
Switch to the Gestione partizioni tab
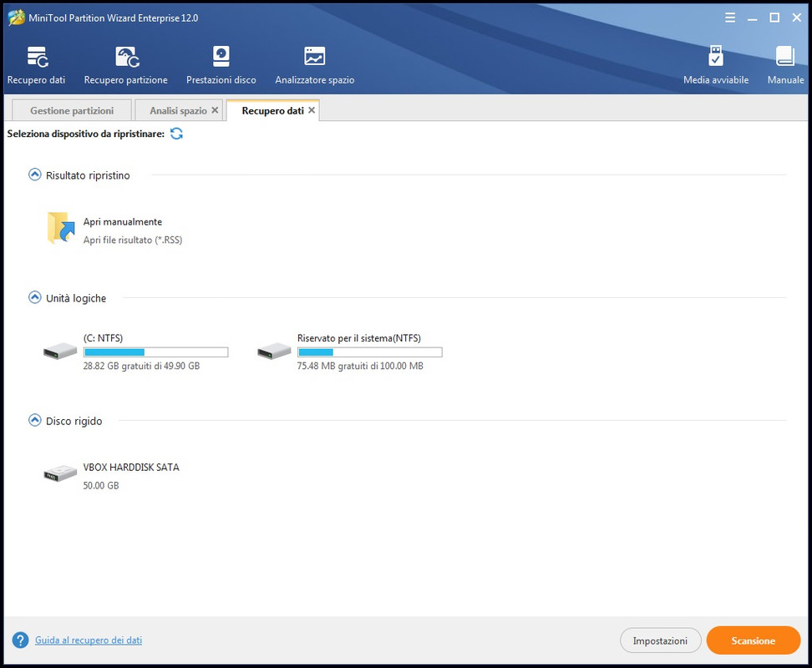(72, 111)
